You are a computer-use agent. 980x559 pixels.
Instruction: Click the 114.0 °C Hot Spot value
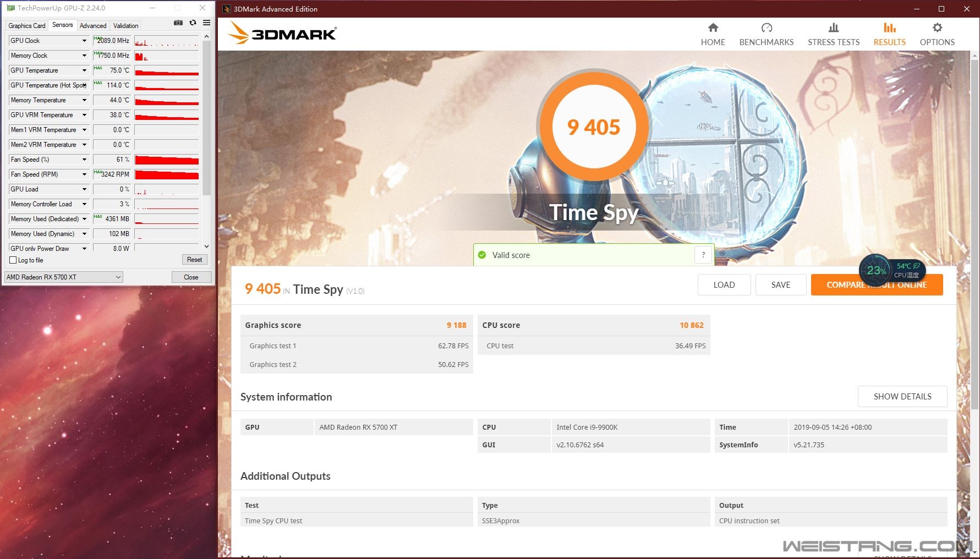coord(112,85)
